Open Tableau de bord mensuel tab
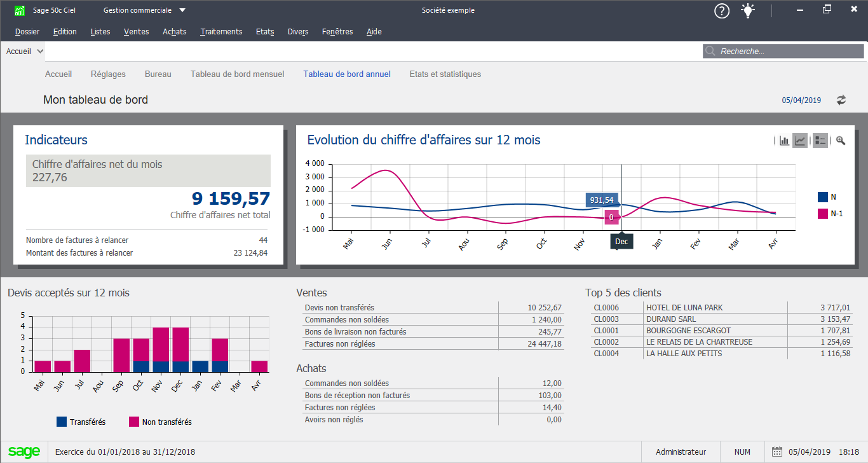This screenshot has height=463, width=868. [238, 74]
